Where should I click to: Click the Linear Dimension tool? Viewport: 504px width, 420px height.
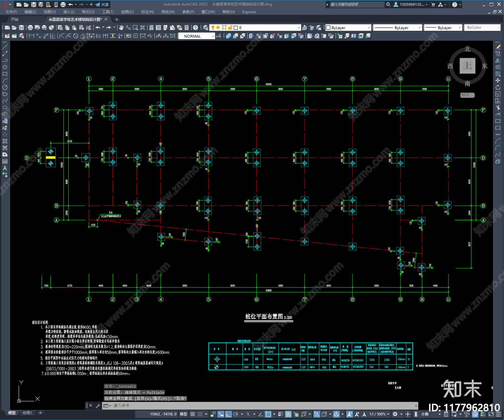click(31, 36)
